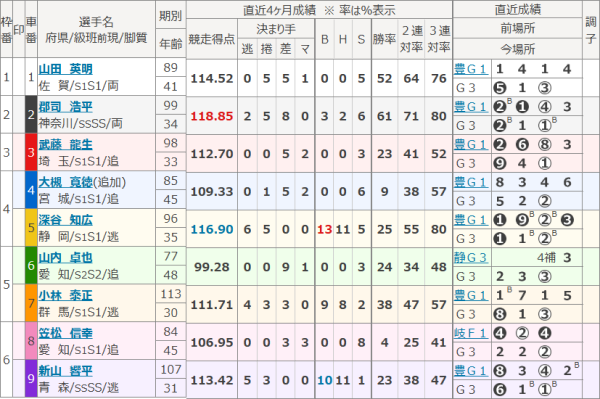600x399 pixels.
Task: Click score 118.85 in red
Action: 212,116
